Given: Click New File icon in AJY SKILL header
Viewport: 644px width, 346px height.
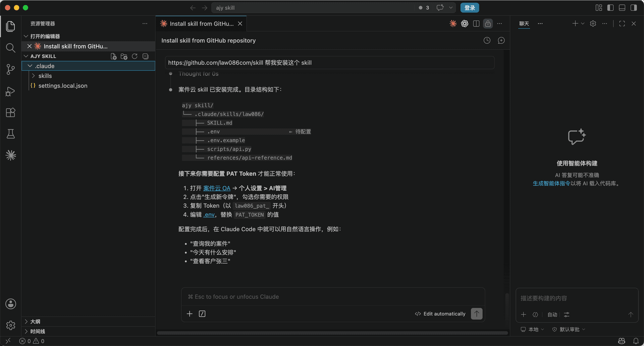Looking at the screenshot, I should [114, 56].
